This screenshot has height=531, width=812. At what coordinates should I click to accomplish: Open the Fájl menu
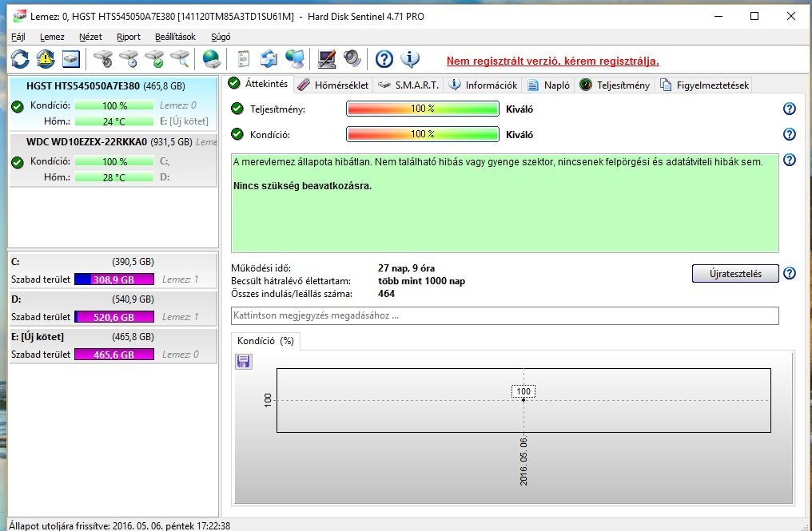(x=18, y=37)
